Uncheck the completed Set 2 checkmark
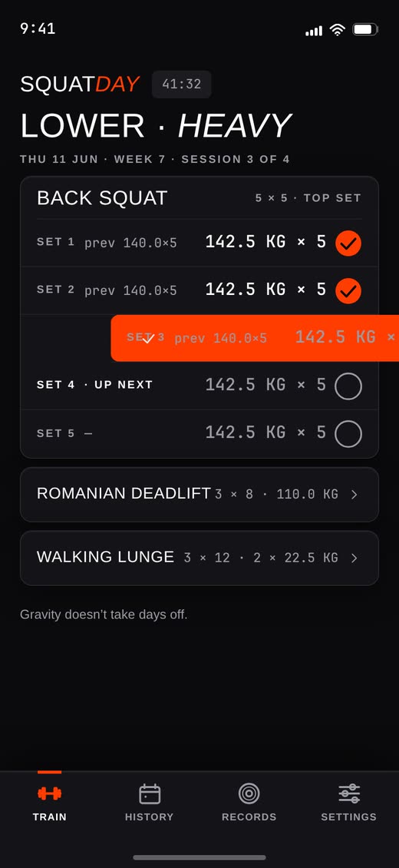 (348, 290)
